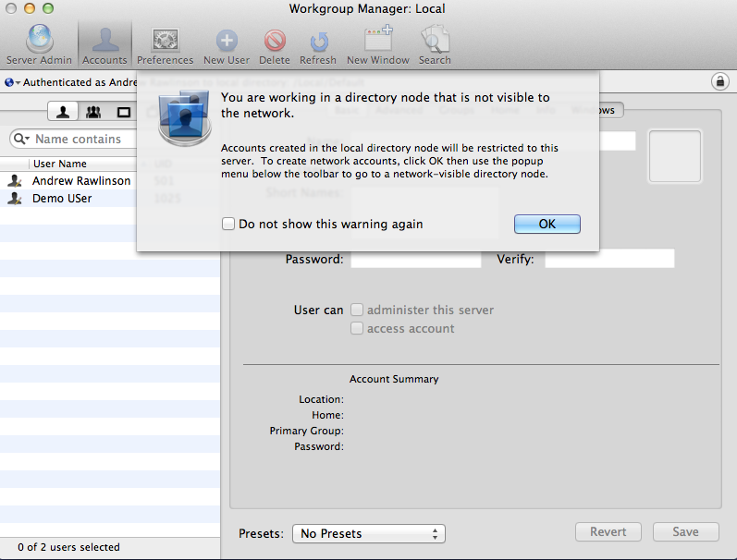Click the Save button
This screenshot has width=737, height=560.
[686, 531]
